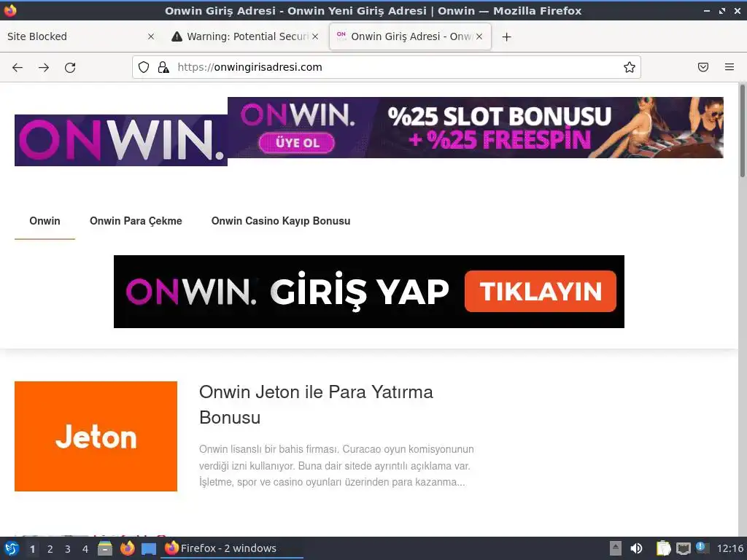Switch to workspace 2
747x560 pixels.
[50, 549]
